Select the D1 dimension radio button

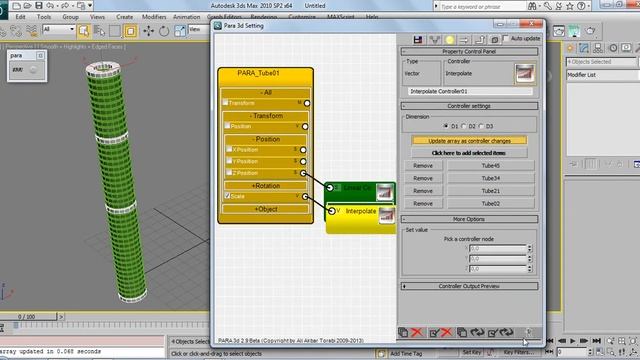pos(446,126)
